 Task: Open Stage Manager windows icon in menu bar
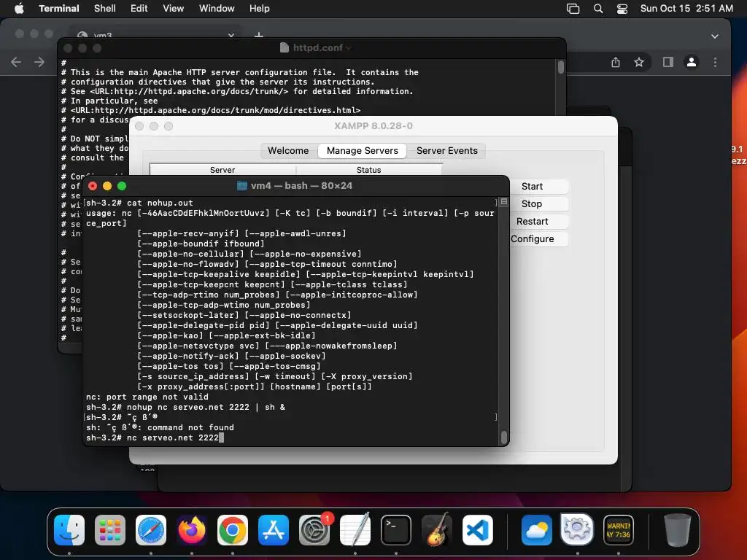click(x=573, y=9)
